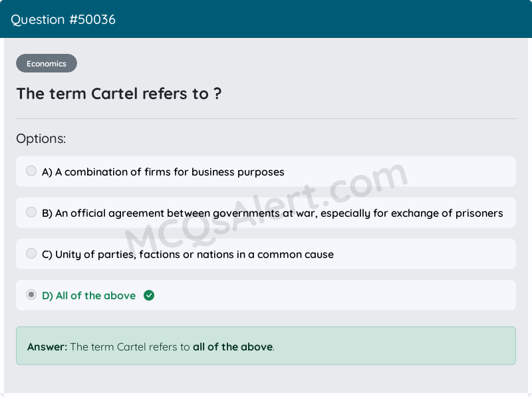Click the question text The term Cartel refers to
Screen dimensions: 532x413
click(x=118, y=94)
